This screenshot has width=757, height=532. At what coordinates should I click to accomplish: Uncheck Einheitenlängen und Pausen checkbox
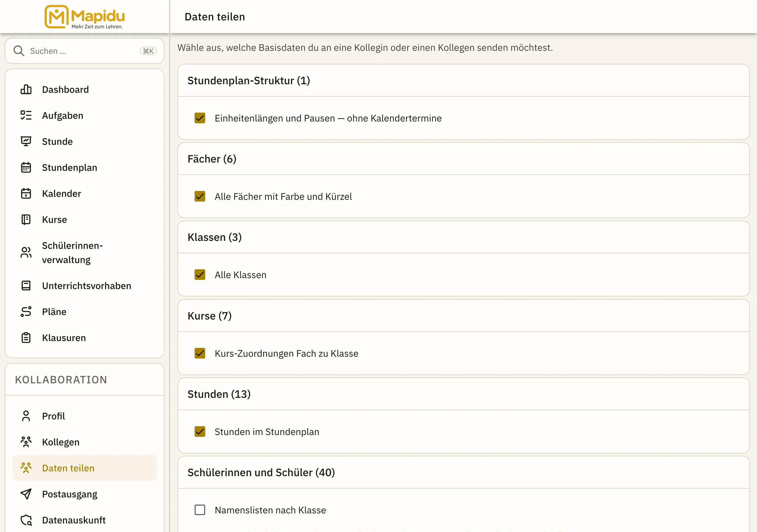click(200, 118)
